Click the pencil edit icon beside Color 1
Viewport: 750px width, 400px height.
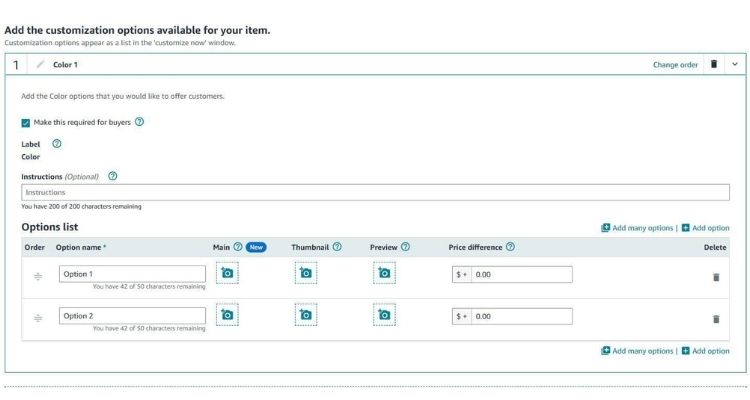tap(41, 64)
